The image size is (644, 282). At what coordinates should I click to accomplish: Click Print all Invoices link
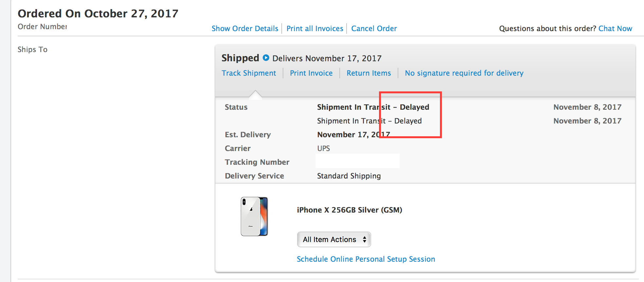315,28
